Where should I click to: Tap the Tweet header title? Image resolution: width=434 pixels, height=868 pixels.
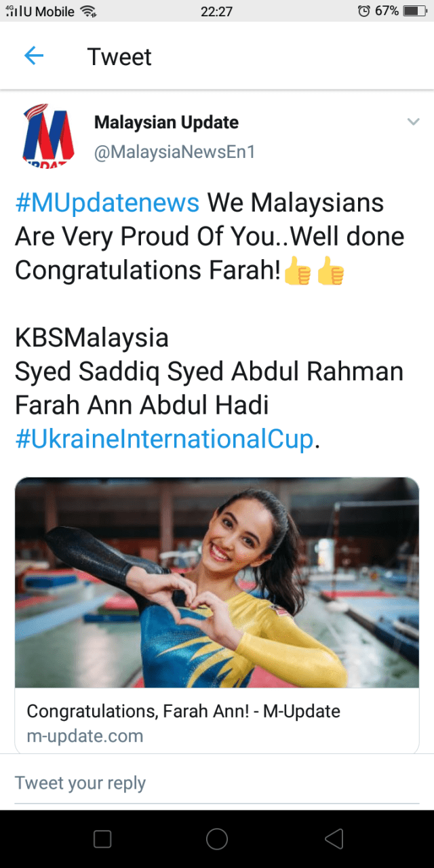119,57
